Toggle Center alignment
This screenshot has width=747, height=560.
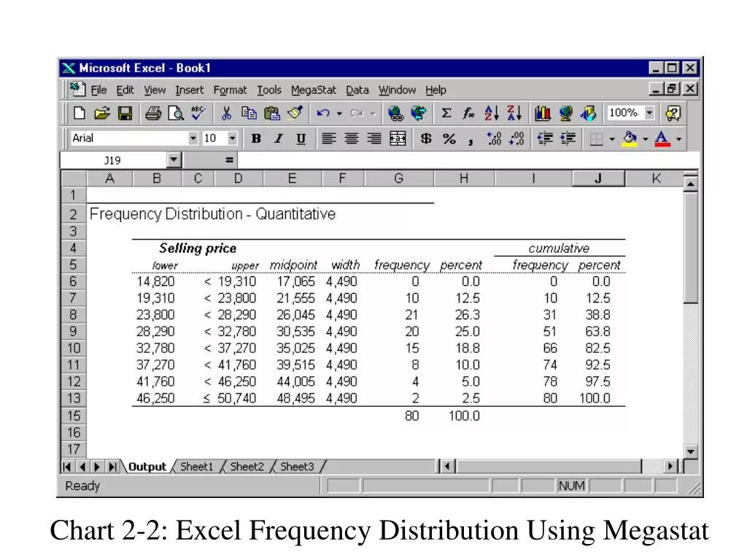[x=352, y=139]
